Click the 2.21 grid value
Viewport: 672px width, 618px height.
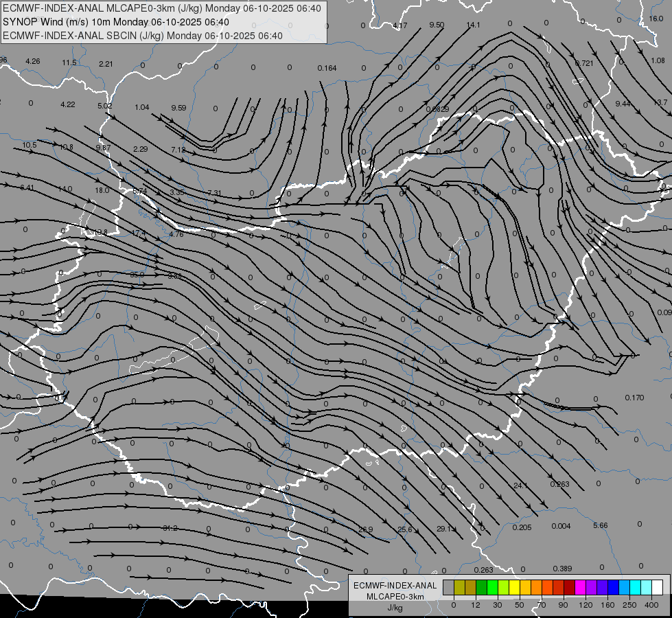click(106, 64)
